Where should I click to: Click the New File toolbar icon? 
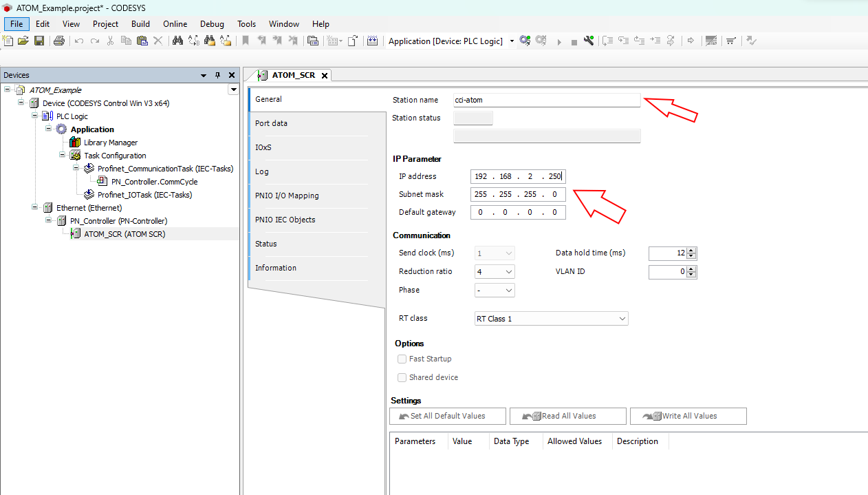point(8,41)
